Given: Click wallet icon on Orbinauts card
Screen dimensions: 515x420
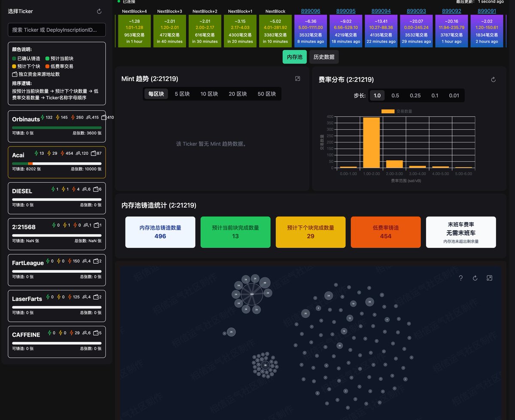Looking at the screenshot, I should (x=104, y=117).
